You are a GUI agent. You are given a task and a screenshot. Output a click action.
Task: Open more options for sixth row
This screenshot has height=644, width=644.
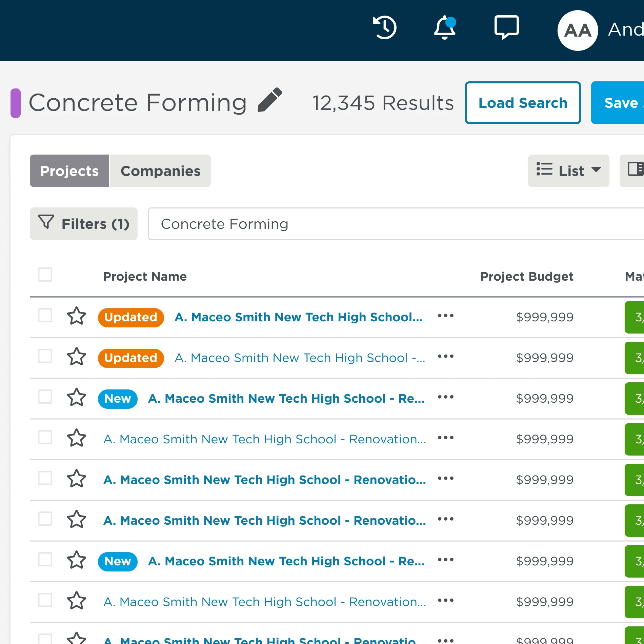(x=445, y=519)
